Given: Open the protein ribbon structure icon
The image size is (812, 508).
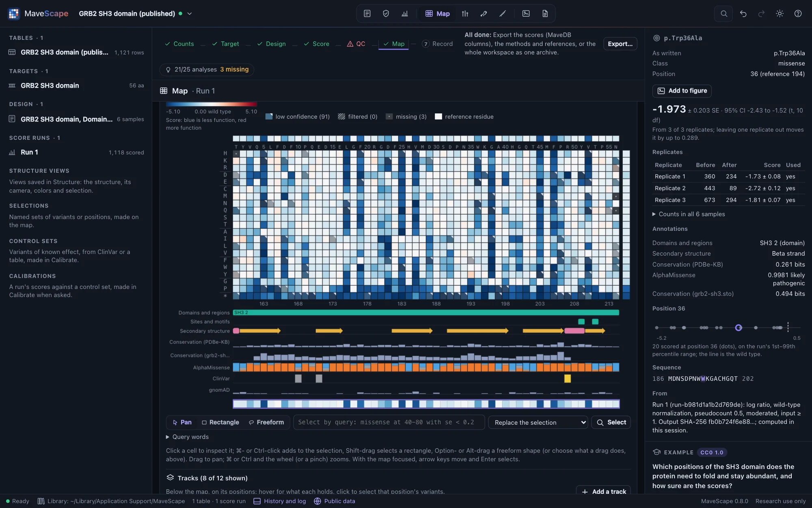Looking at the screenshot, I should click(x=484, y=13).
